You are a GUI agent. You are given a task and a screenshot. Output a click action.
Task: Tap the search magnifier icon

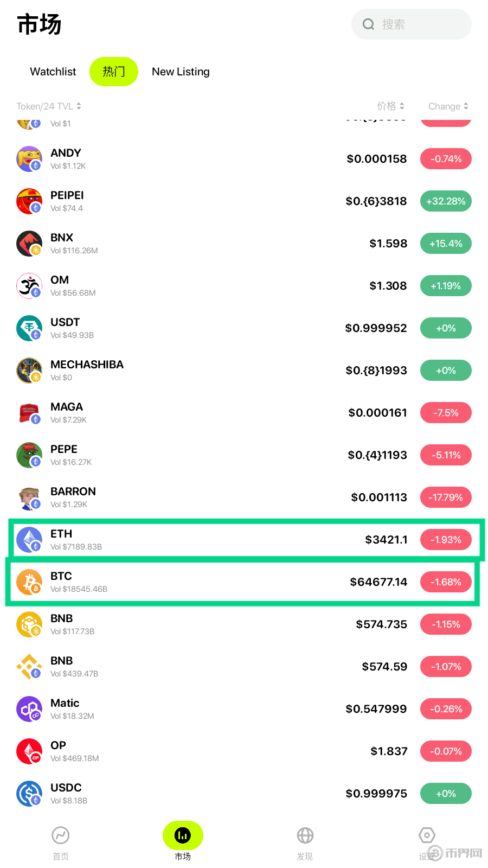pyautogui.click(x=369, y=24)
